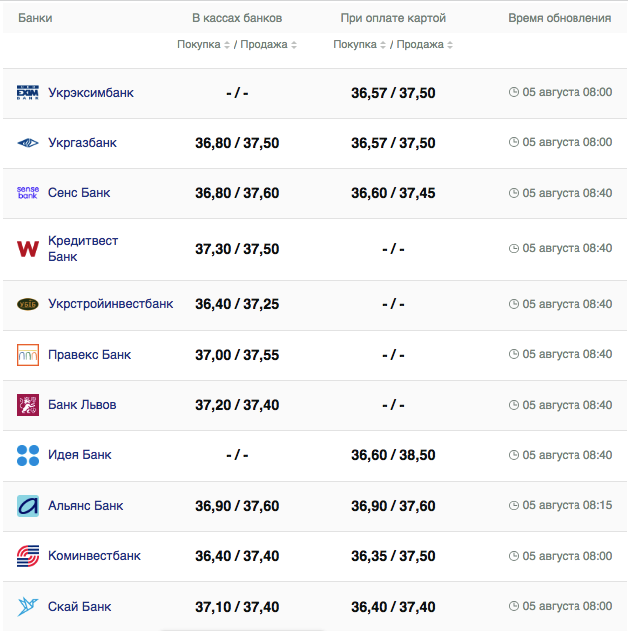Click the Укргазбанк eye-shaped logo
Screen dimensions: 628x631
click(x=28, y=143)
